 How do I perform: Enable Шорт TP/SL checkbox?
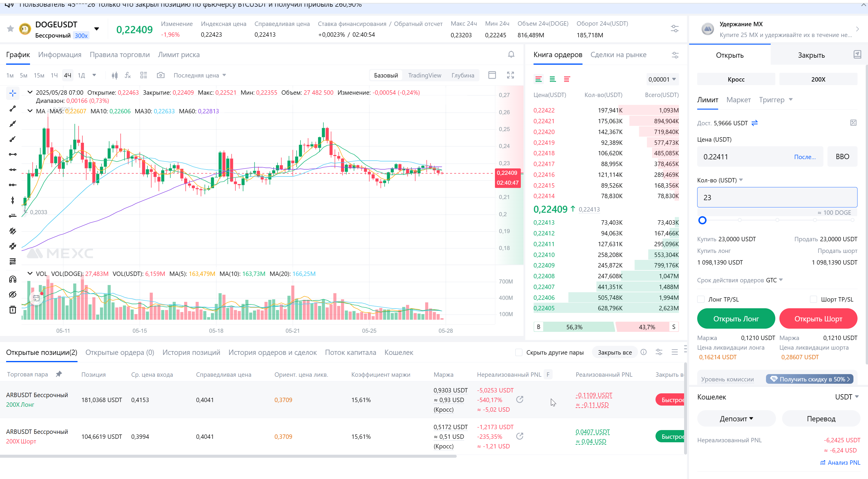click(x=813, y=299)
